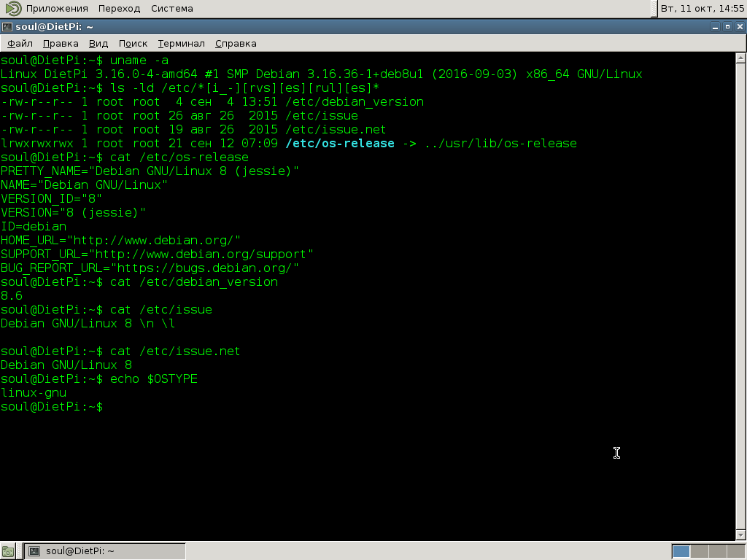Click the 'cat /etc/issue.net' command text
The width and height of the screenshot is (747, 560).
175,351
